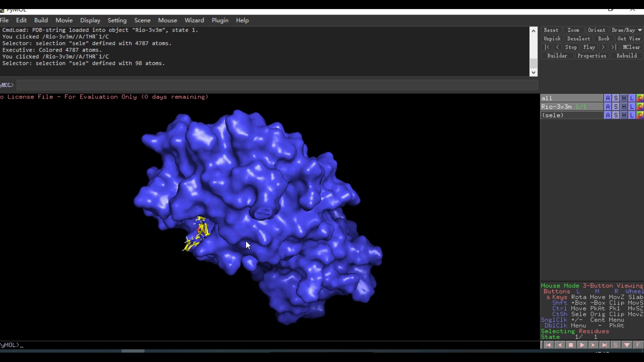The width and height of the screenshot is (644, 362).
Task: Click the bottom bar rewind-to-first-frame icon
Action: click(548, 345)
